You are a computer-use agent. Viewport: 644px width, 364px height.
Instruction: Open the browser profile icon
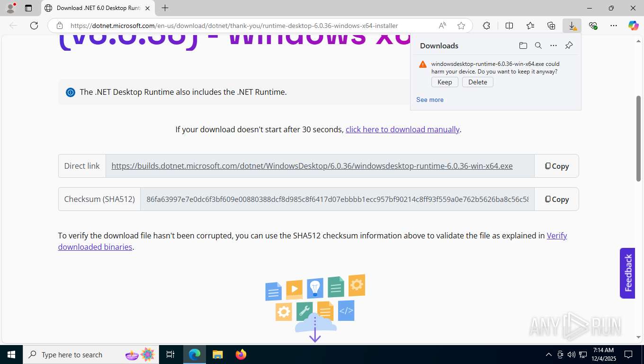pyautogui.click(x=10, y=8)
